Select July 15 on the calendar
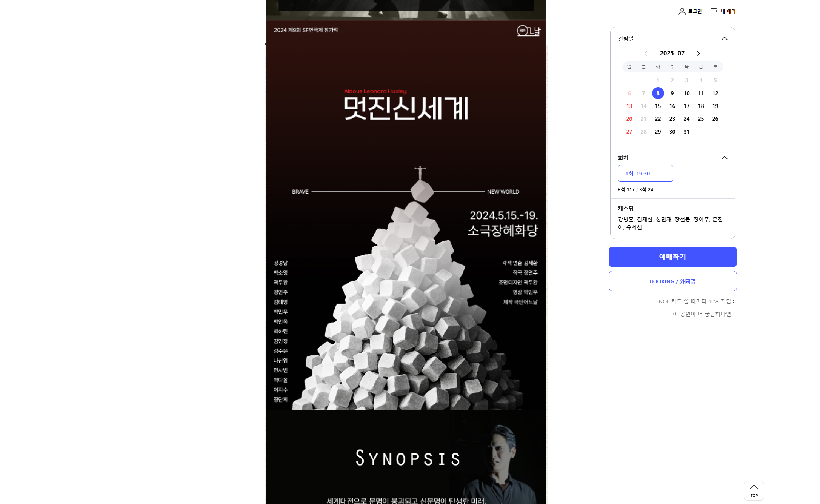This screenshot has width=820, height=504. coord(658,106)
